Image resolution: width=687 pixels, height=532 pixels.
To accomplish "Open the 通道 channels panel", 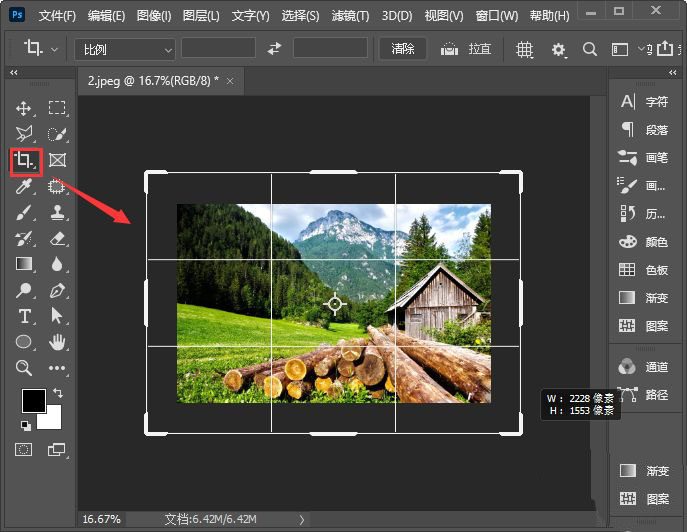I will click(644, 367).
